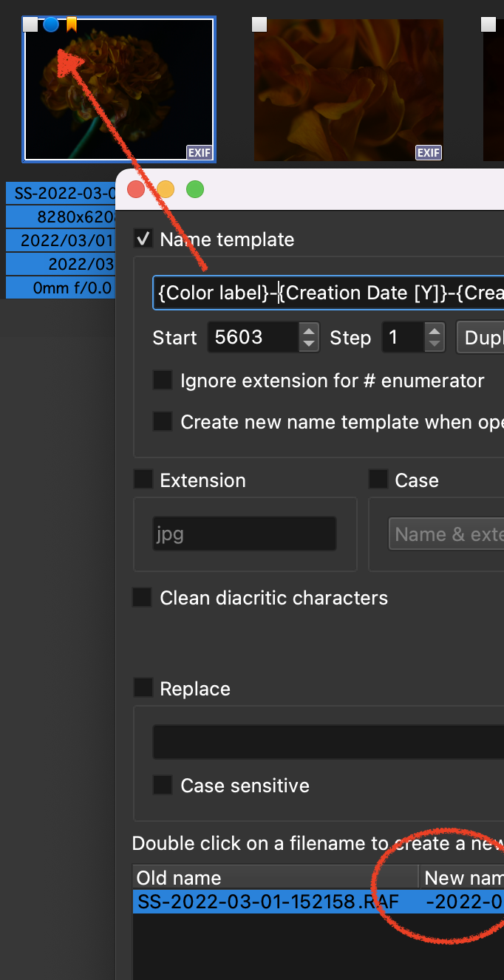Screen dimensions: 504x980
Task: Click the blue color label dot on first thumbnail
Action: coord(51,24)
